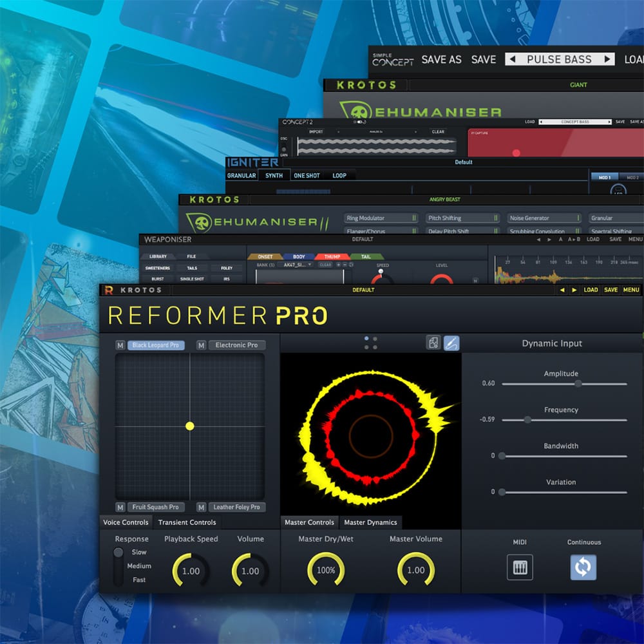Click LOAD in Reformer Pro header
The image size is (644, 644).
[591, 290]
